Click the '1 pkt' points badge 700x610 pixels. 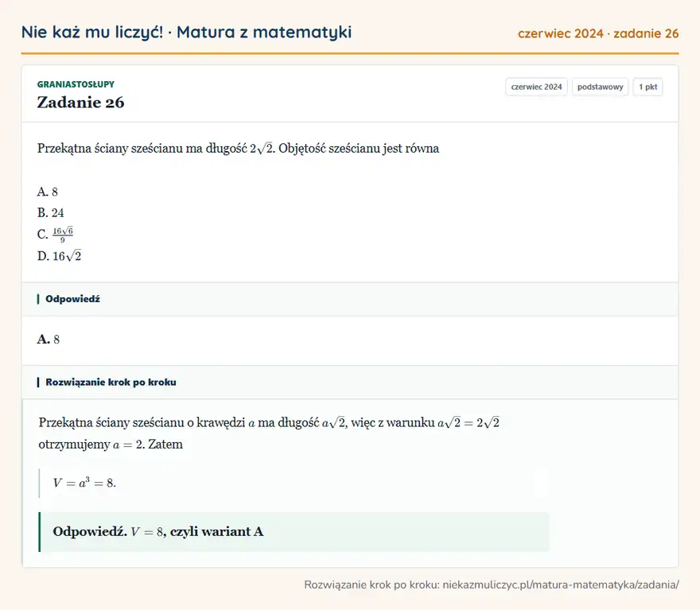point(647,87)
